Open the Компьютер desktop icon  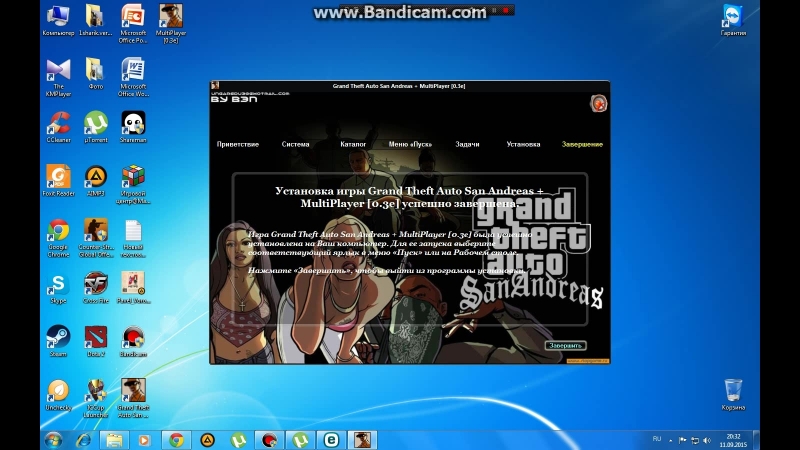click(x=58, y=20)
